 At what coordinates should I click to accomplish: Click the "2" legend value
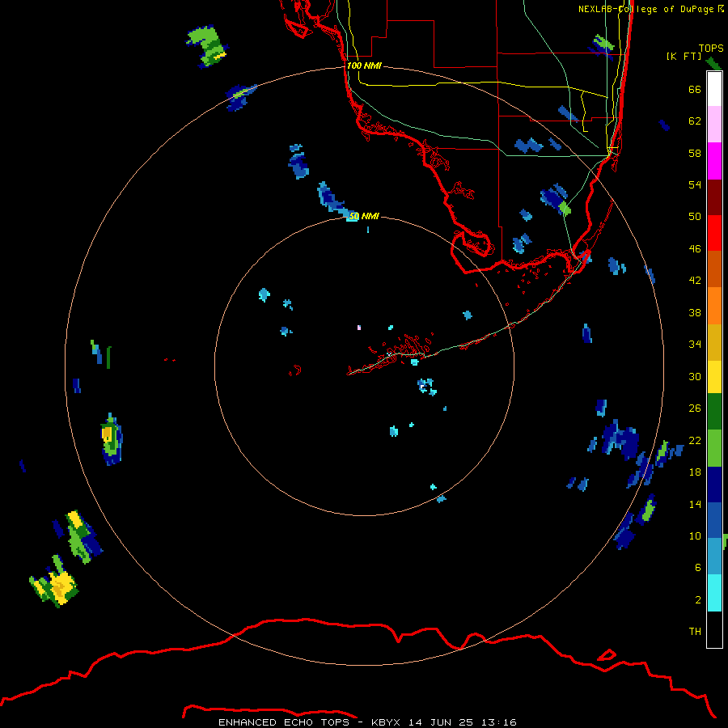click(698, 600)
